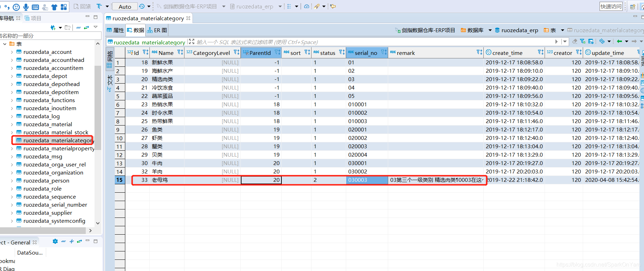644x271 pixels.
Task: Click ruozedata_erp breadcrumb link
Action: pos(517,30)
